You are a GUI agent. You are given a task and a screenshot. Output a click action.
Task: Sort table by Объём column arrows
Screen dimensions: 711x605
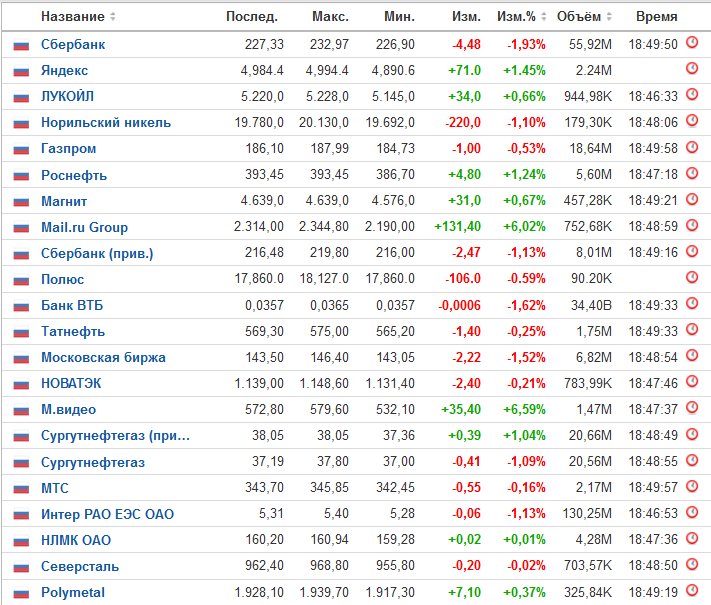pos(609,17)
